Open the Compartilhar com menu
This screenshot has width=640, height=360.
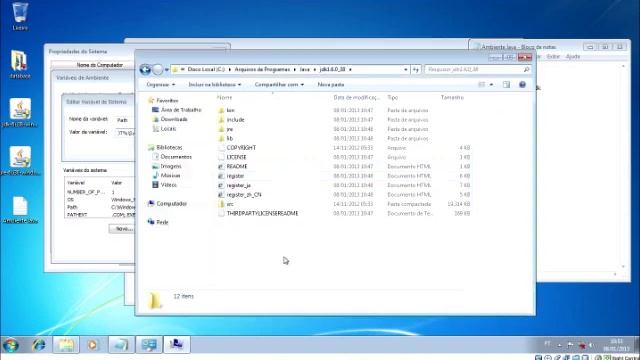click(279, 84)
